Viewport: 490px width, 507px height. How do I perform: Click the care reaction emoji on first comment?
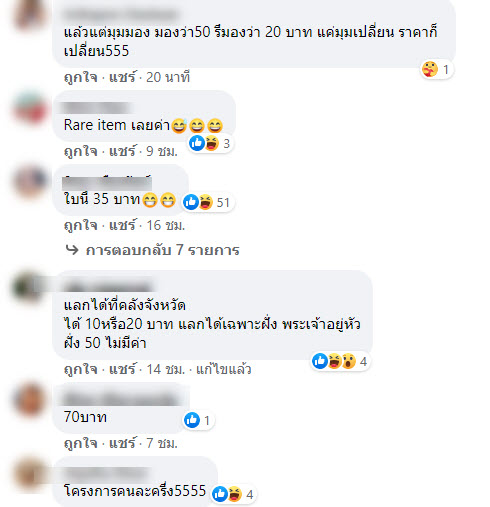coord(430,69)
